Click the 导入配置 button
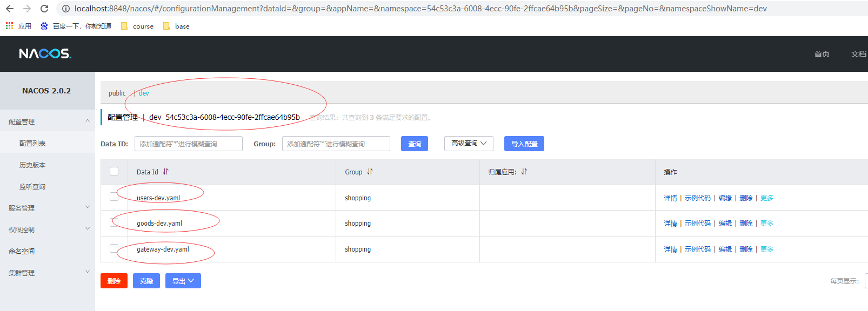 tap(524, 144)
